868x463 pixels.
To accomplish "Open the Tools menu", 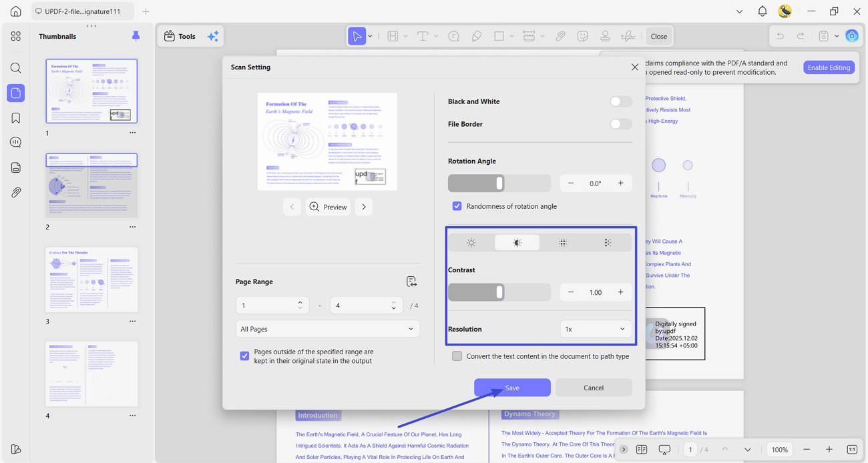I will click(x=180, y=36).
